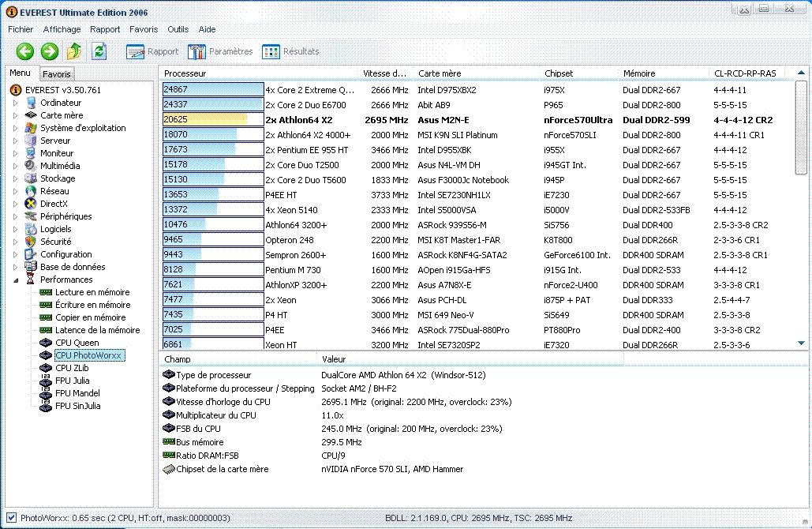Open the FPU Mandel benchmark
Viewport: 812px width, 529px height.
tap(77, 393)
